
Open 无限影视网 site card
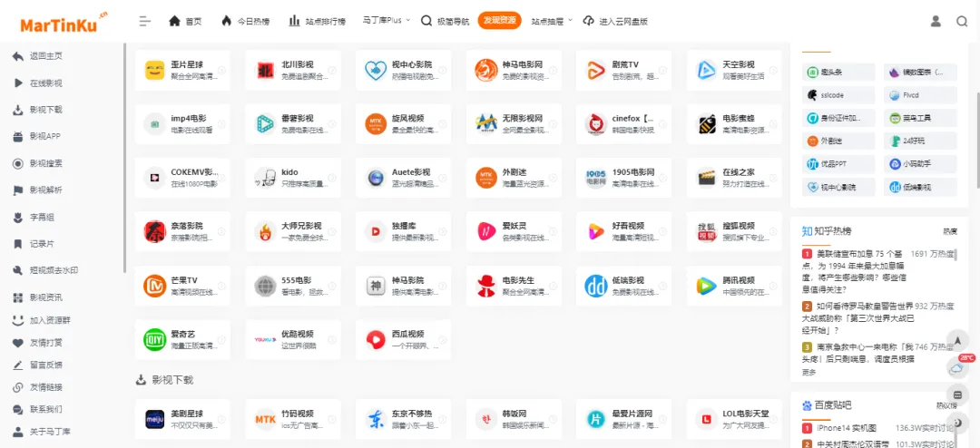pyautogui.click(x=514, y=123)
